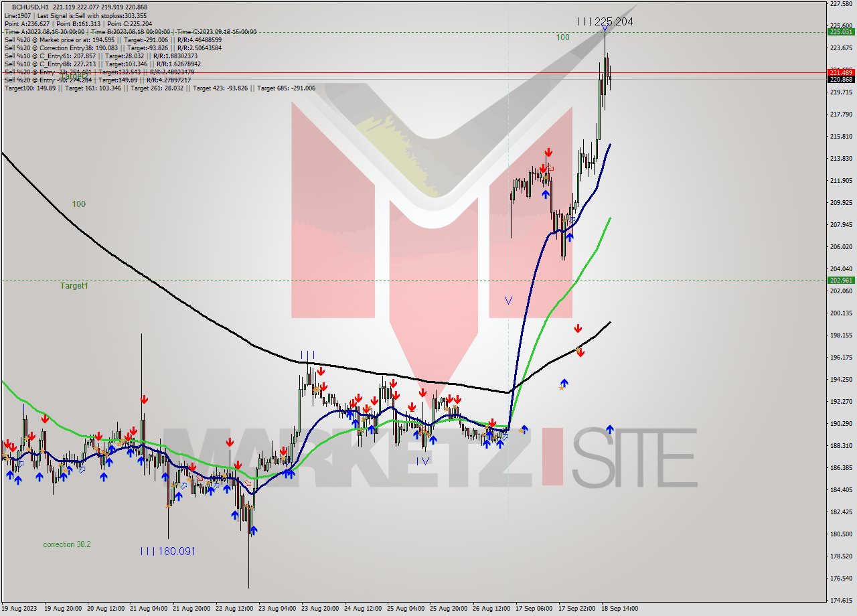Click the 'I V' wave label below 25 Aug candles
This screenshot has width=857, height=616.
point(422,461)
